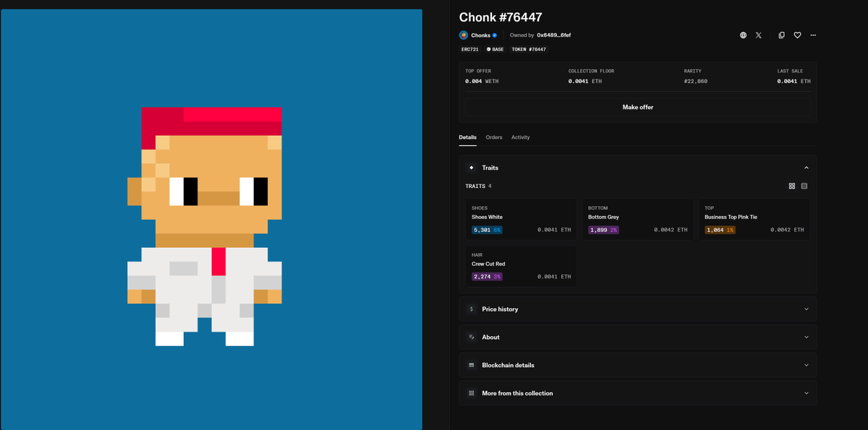Image resolution: width=868 pixels, height=430 pixels.
Task: Click the More from this collection grid icon
Action: (x=472, y=393)
